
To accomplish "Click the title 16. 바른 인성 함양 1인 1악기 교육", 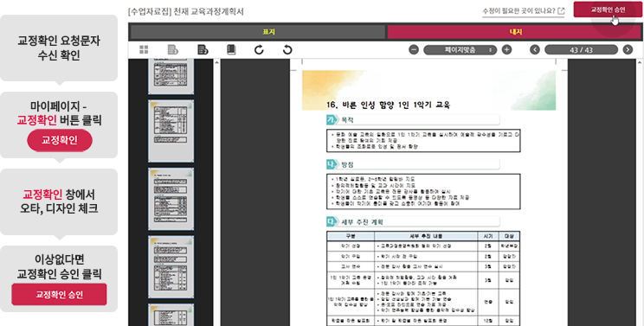I will [x=388, y=105].
